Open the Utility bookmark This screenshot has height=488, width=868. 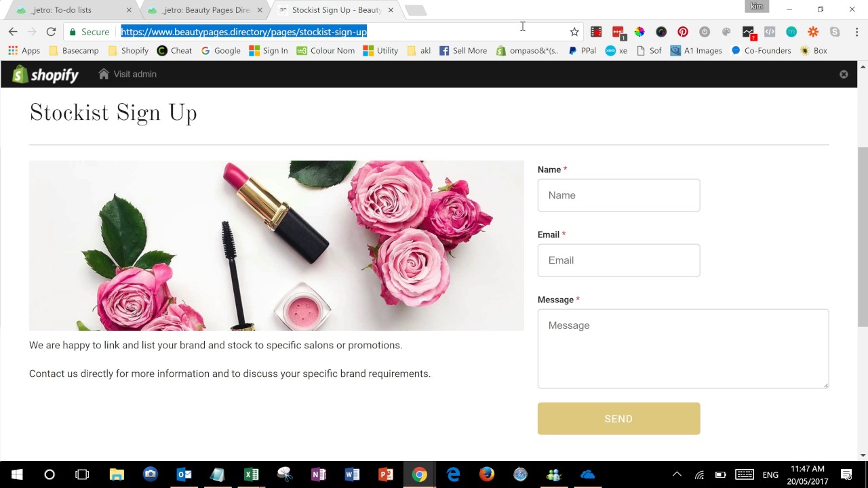pos(380,51)
